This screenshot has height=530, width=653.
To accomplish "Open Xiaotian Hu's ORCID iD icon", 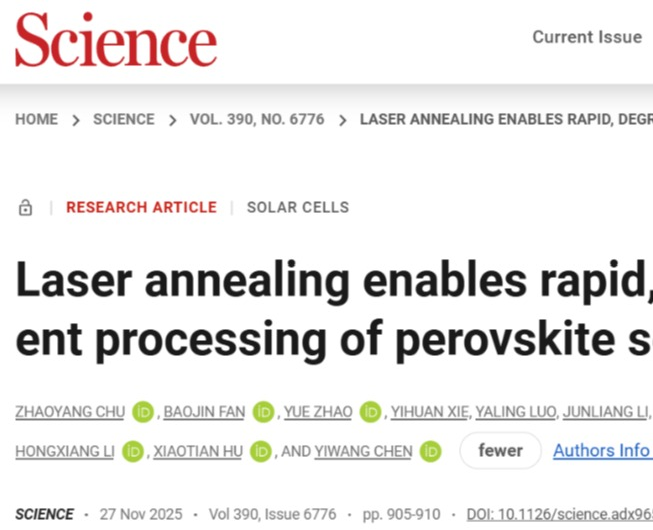I will click(x=261, y=451).
